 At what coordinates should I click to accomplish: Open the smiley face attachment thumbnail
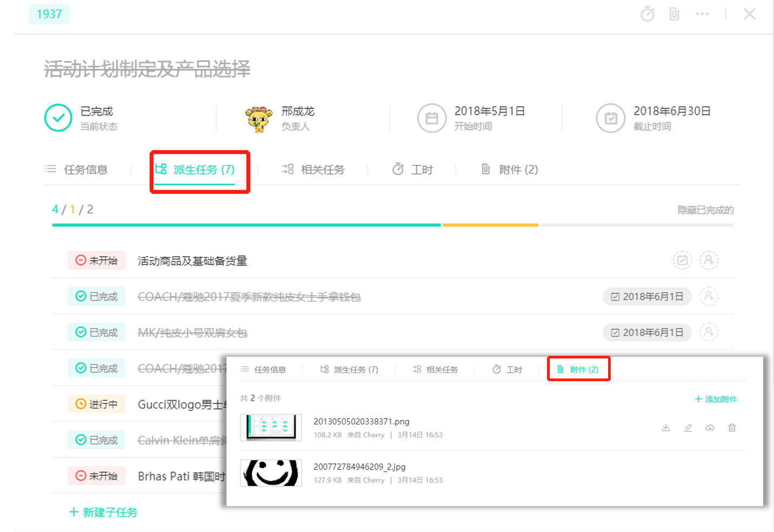click(271, 473)
